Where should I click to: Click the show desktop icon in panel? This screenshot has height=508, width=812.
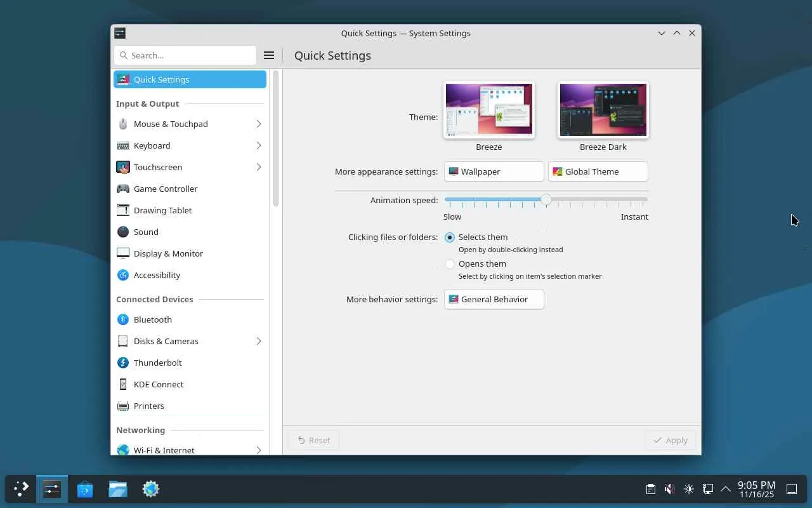click(x=792, y=489)
